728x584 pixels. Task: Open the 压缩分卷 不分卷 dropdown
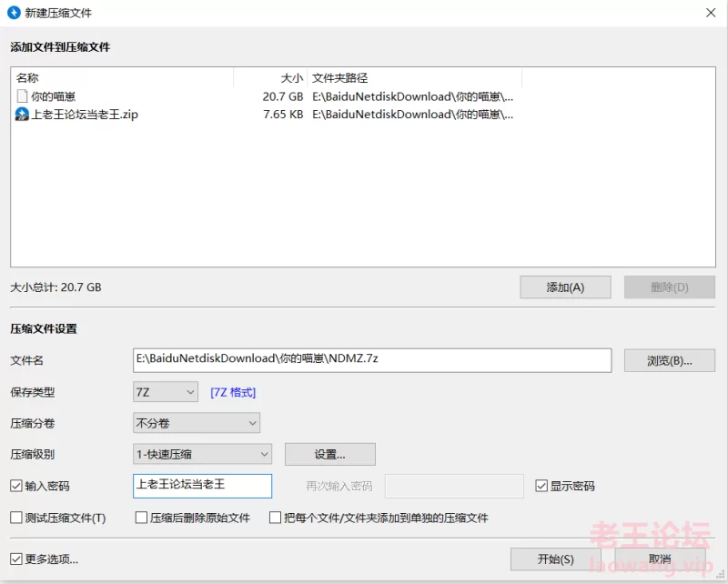coord(197,423)
